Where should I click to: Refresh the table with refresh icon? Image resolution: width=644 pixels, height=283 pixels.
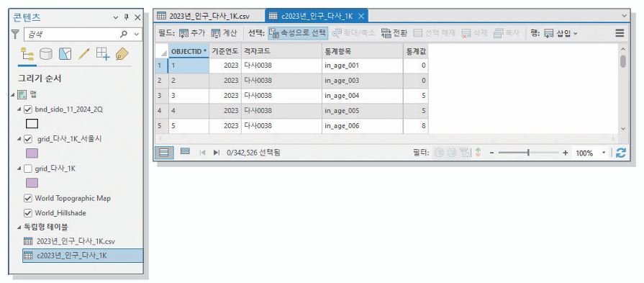pyautogui.click(x=621, y=153)
